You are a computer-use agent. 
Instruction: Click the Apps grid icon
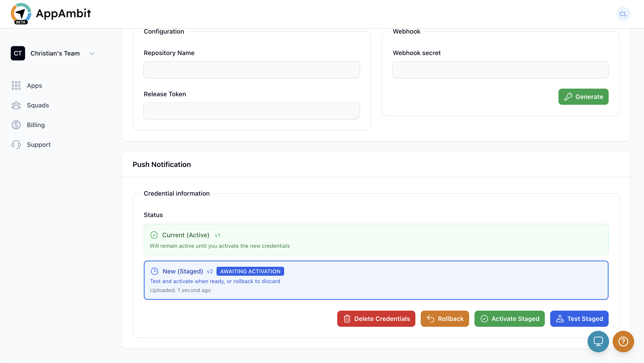16,85
